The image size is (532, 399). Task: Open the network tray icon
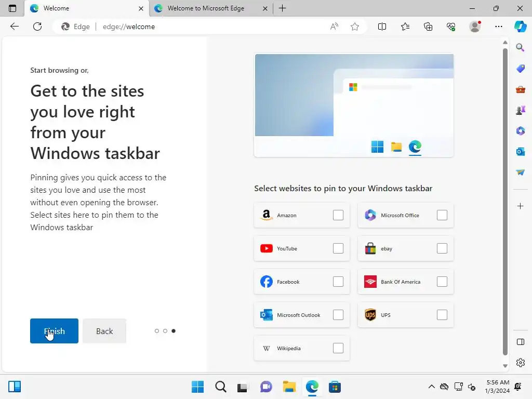(x=458, y=387)
